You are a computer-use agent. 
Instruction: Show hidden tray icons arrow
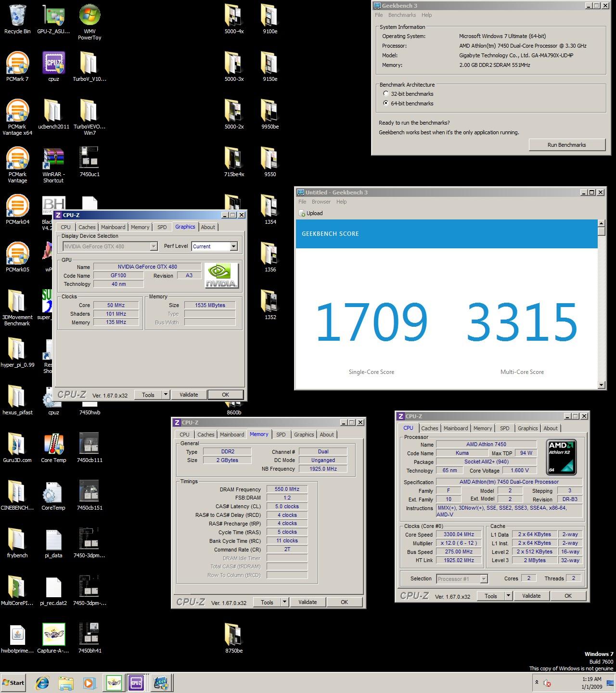click(x=537, y=682)
